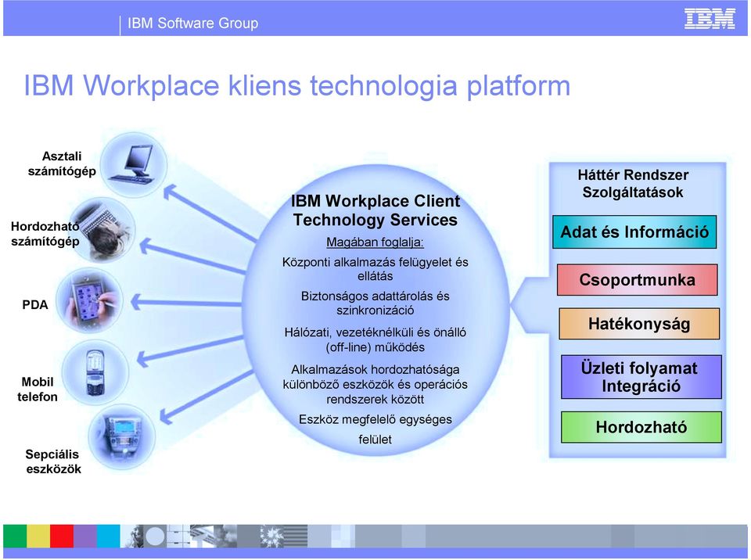Click the PDA device image
The image size is (751, 560).
[x=89, y=301]
